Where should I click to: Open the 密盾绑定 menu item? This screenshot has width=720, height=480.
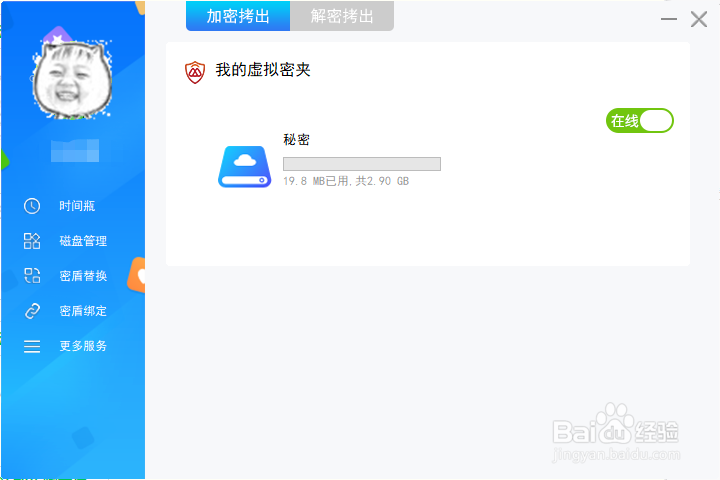[x=83, y=311]
